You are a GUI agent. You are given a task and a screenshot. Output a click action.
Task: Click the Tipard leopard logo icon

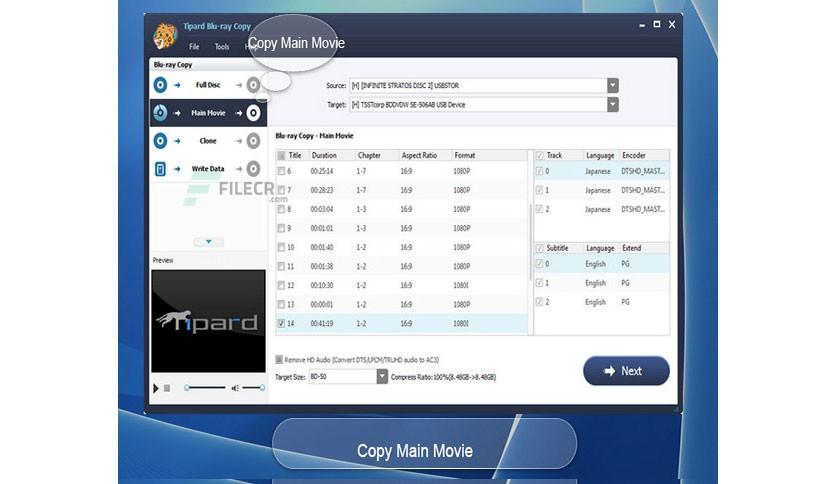(x=165, y=36)
